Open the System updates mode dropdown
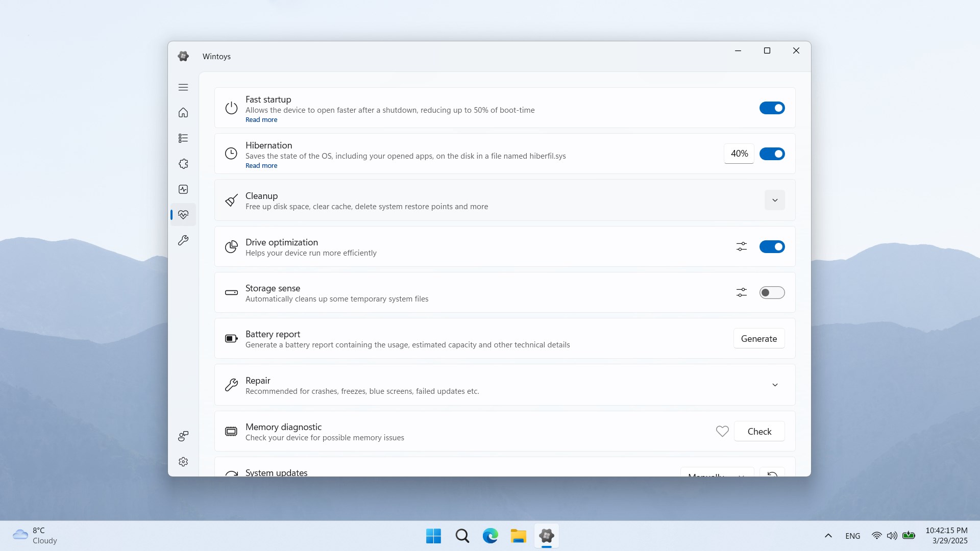Screen dimensions: 980x551 click(x=717, y=475)
